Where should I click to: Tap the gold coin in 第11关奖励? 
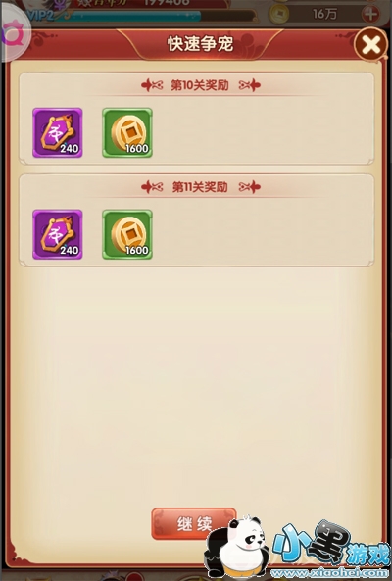(127, 234)
